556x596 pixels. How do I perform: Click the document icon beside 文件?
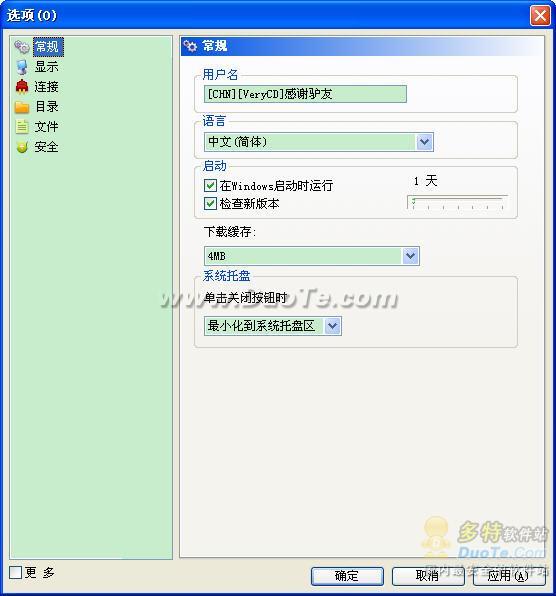pos(22,127)
